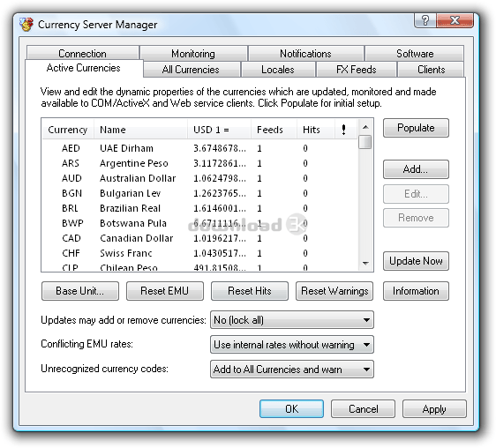Click the Reset Warnings button
The width and height of the screenshot is (496, 448).
(334, 291)
